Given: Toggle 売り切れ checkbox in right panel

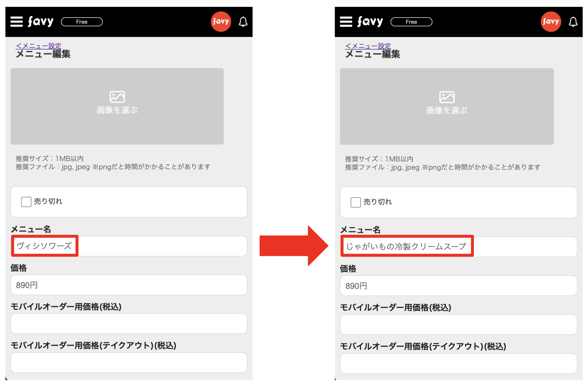Looking at the screenshot, I should 355,202.
